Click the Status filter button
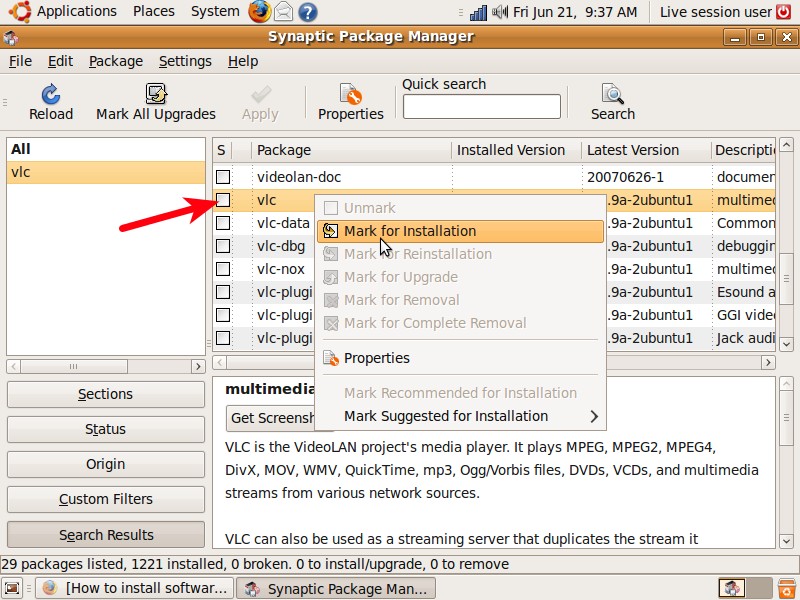This screenshot has height=600, width=800. click(106, 430)
